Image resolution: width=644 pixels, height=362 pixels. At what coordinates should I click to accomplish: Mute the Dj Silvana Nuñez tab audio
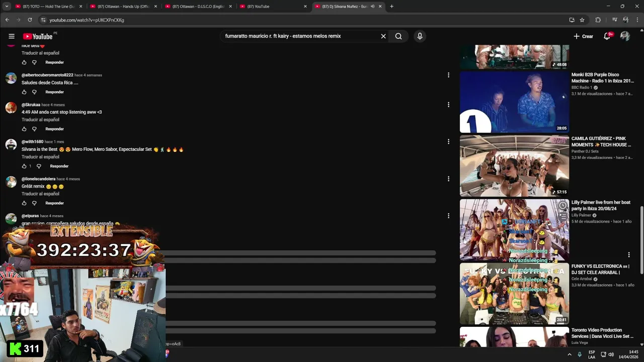373,7
